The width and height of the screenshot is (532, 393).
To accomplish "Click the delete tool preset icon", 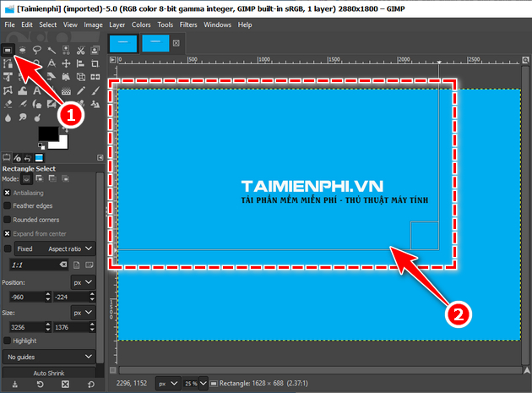I will pos(65,385).
